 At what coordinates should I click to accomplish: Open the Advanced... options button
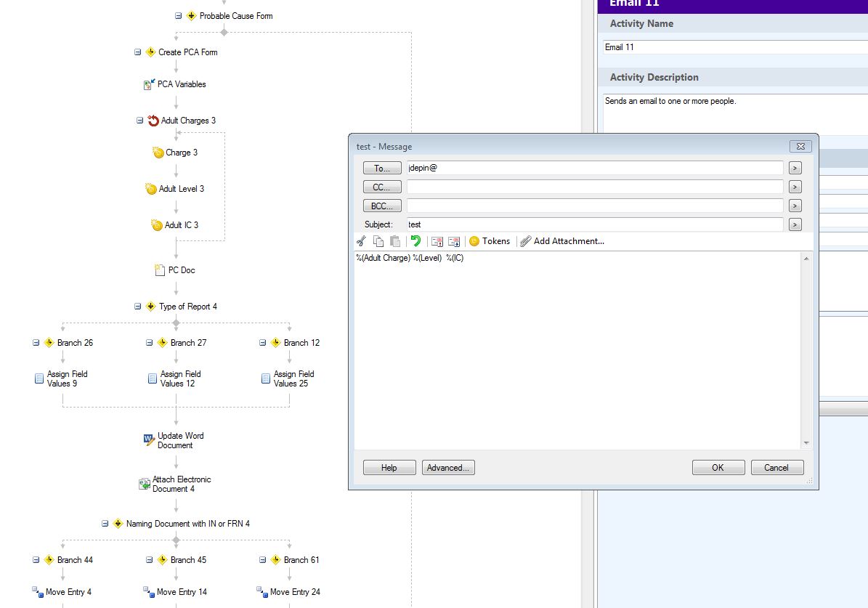tap(448, 467)
